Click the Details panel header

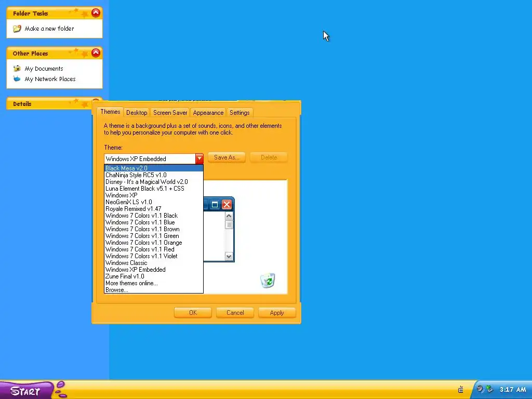[x=49, y=104]
